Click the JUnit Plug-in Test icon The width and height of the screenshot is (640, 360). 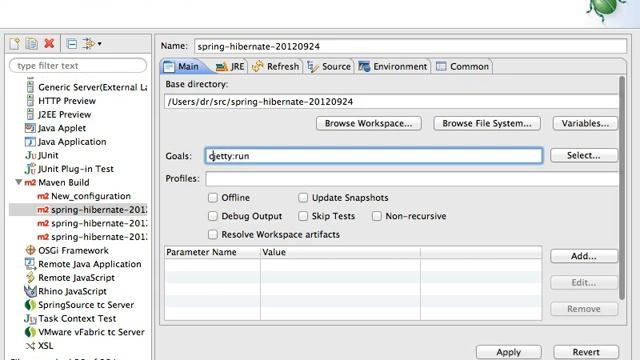coord(31,169)
